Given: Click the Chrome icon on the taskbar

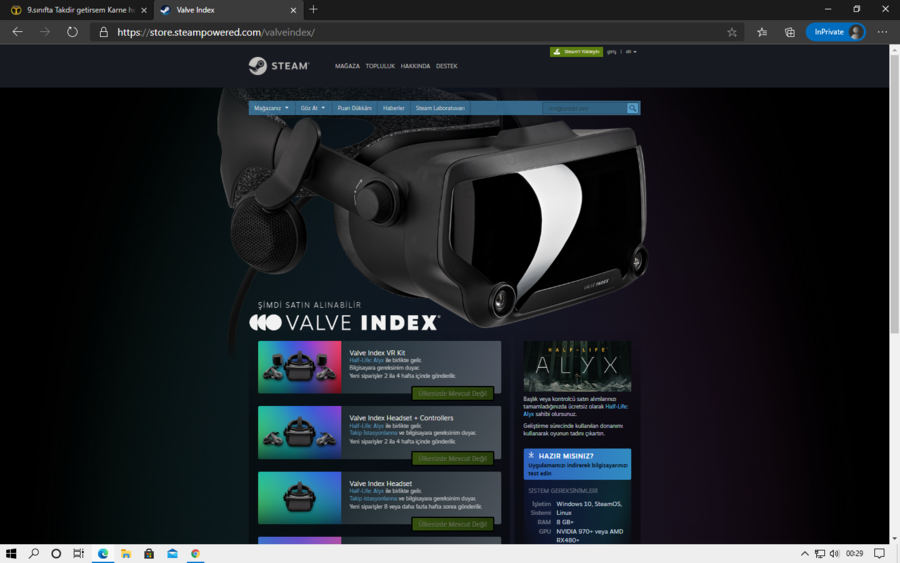Looking at the screenshot, I should (195, 553).
